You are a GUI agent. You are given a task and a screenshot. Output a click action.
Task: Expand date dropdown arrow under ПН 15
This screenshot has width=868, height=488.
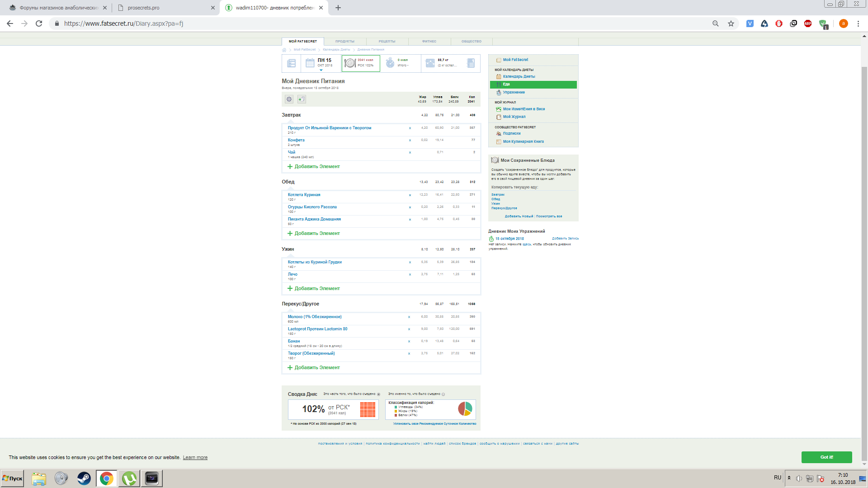point(321,70)
